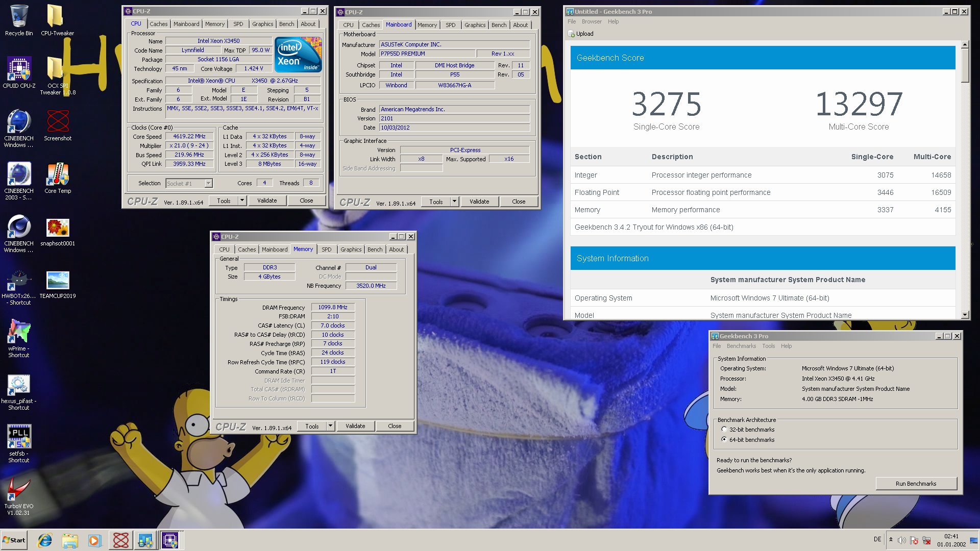Launch CPUID CPU-Z desktop shortcut
Viewport: 980px width, 551px height.
pos(19,72)
